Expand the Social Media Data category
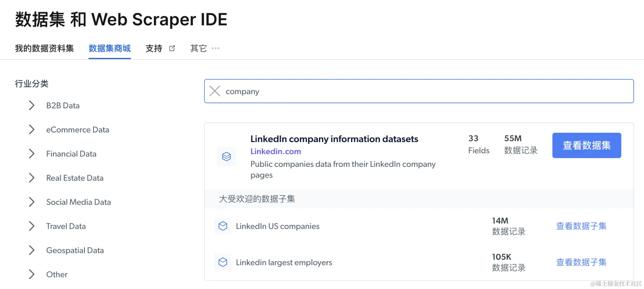Screen dimensions: 644x289 [x=32, y=202]
